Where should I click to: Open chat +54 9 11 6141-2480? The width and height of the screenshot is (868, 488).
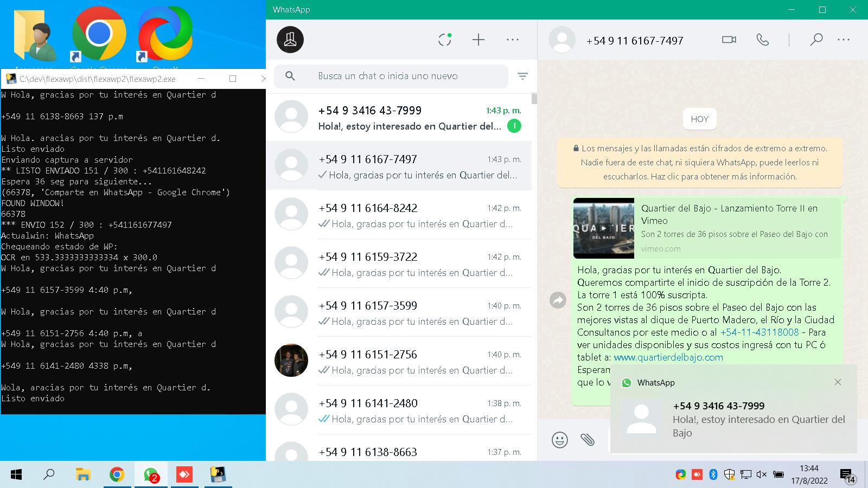399,410
